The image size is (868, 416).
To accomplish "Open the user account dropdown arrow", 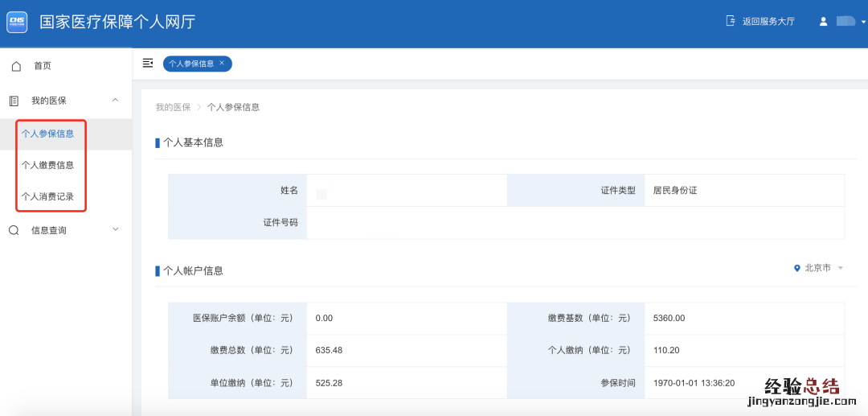I will 863,23.
